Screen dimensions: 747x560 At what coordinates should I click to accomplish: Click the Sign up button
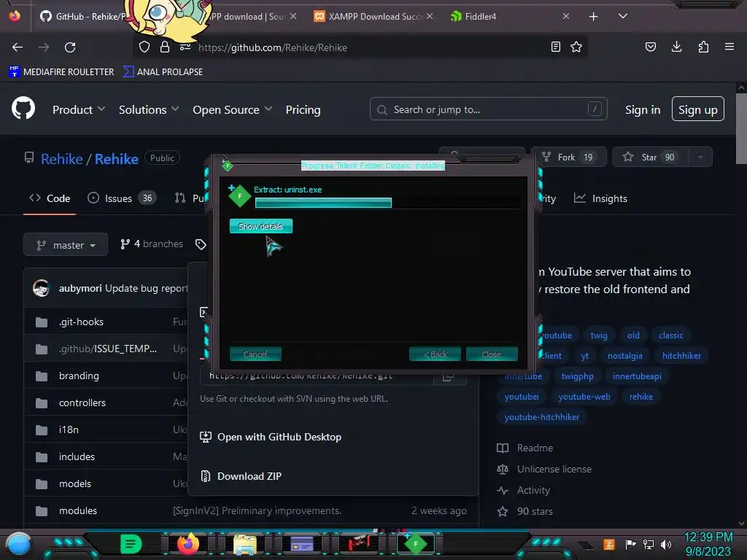click(698, 109)
